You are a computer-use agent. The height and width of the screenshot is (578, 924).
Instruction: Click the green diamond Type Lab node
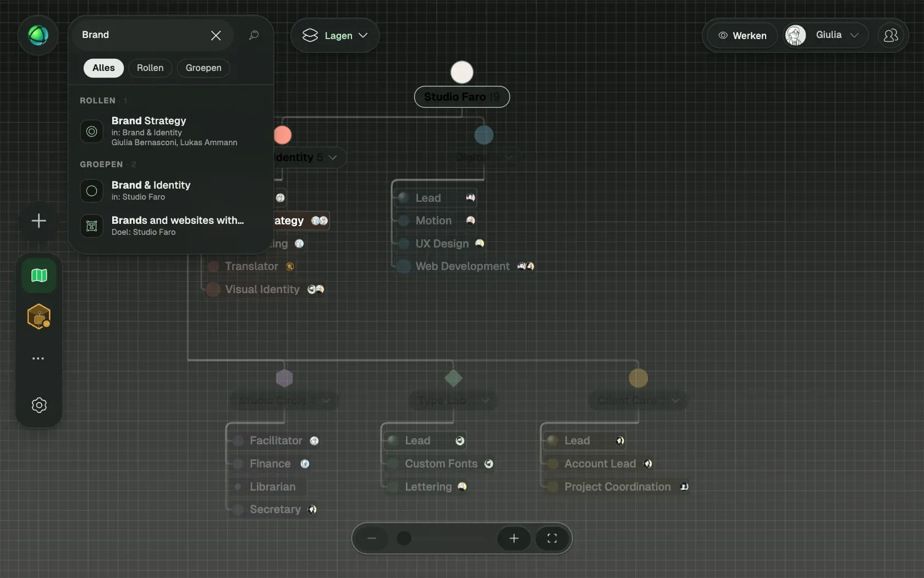click(454, 378)
